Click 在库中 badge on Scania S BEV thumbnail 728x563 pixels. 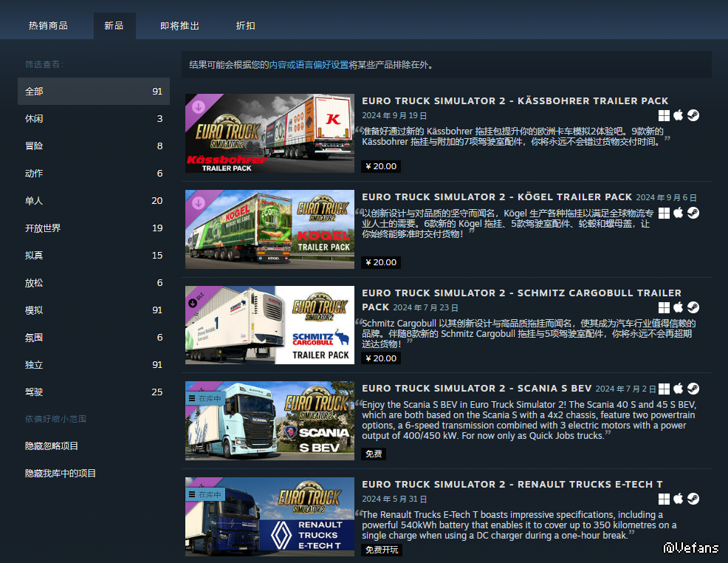point(205,398)
